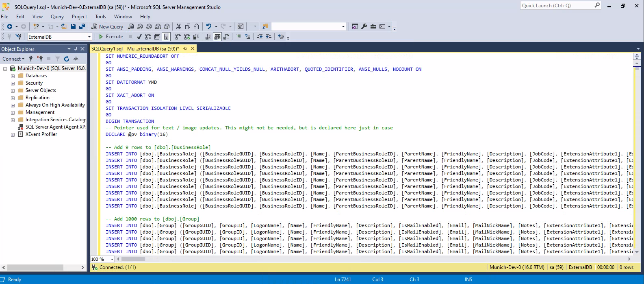This screenshot has width=644, height=284.
Task: Open Connect menu in Object Explorer
Action: (x=14, y=59)
